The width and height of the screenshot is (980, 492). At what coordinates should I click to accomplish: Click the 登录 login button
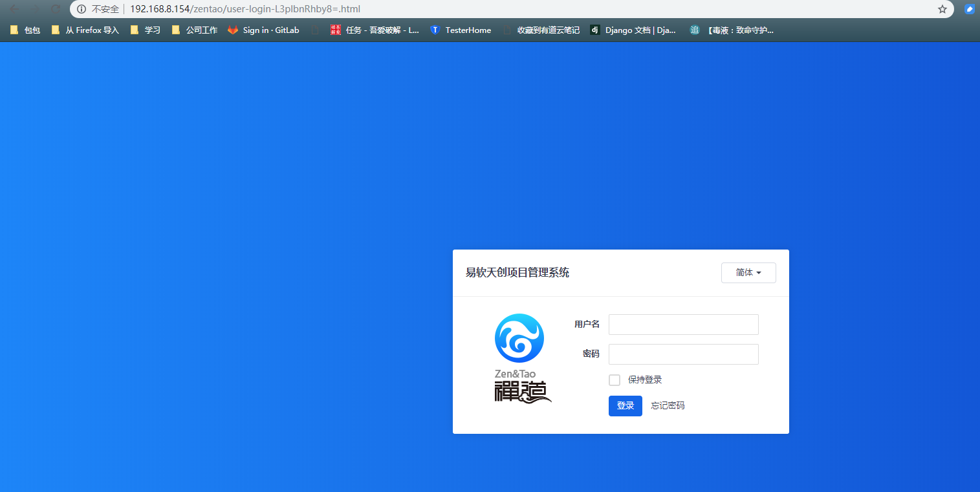click(626, 406)
